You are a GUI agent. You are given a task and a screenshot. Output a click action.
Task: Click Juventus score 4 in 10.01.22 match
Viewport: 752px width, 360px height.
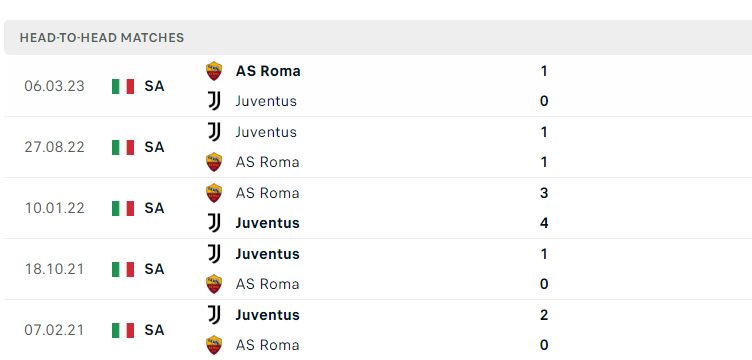pos(544,223)
